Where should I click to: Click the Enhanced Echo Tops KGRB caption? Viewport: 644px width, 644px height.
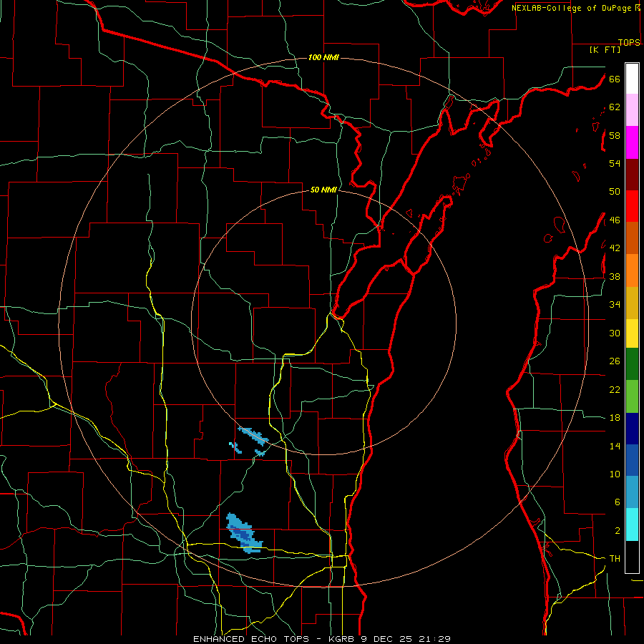pos(322,639)
